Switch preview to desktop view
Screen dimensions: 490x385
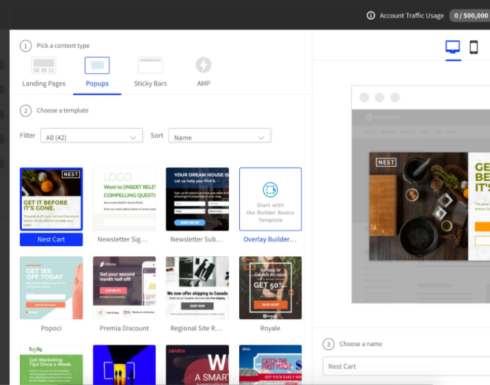pos(453,47)
